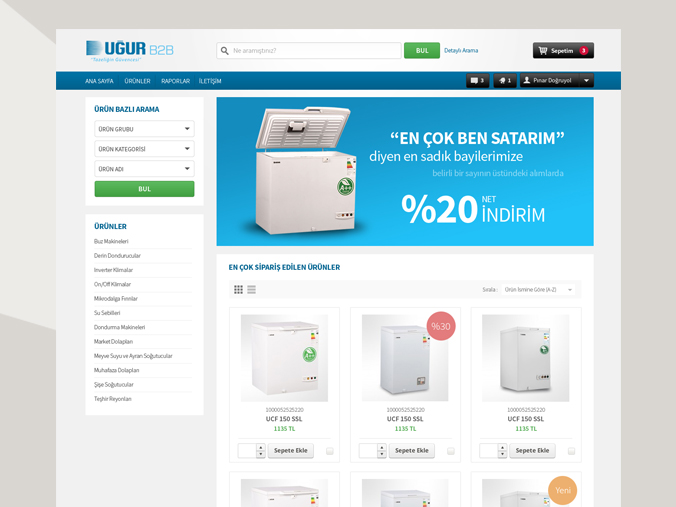Open notifications bell icon with count 1
Viewport: 676px width, 507px height.
(505, 80)
